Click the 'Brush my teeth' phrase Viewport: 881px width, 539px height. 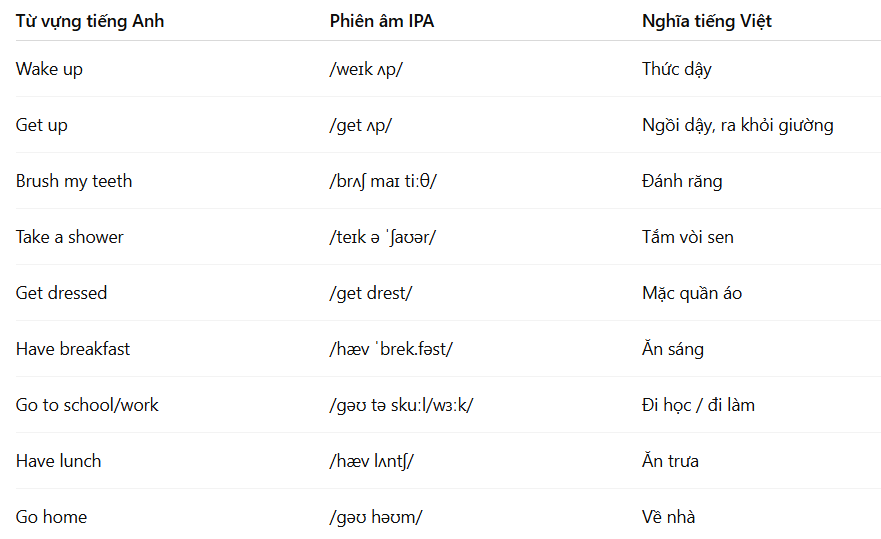74,181
